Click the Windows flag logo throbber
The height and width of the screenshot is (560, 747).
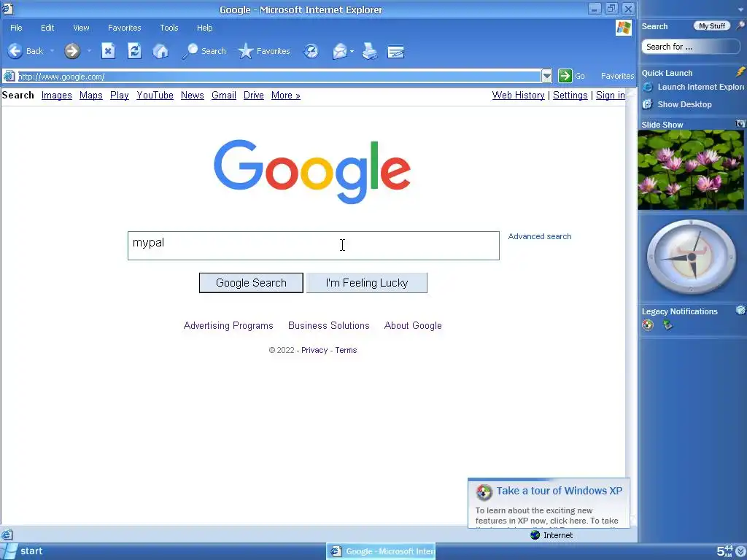click(x=623, y=28)
